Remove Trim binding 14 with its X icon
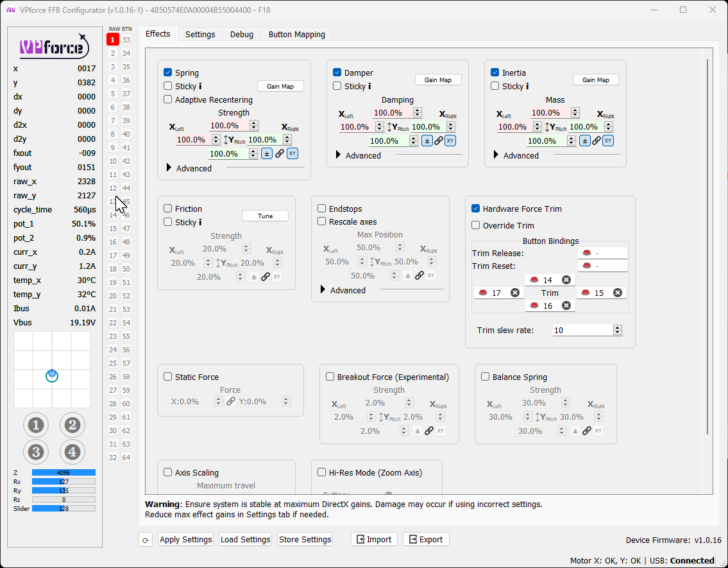The image size is (728, 568). pos(566,279)
